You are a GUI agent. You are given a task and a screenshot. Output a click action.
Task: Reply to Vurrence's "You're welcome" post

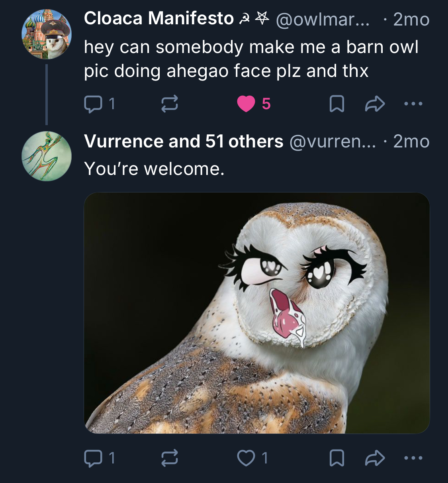(x=93, y=458)
